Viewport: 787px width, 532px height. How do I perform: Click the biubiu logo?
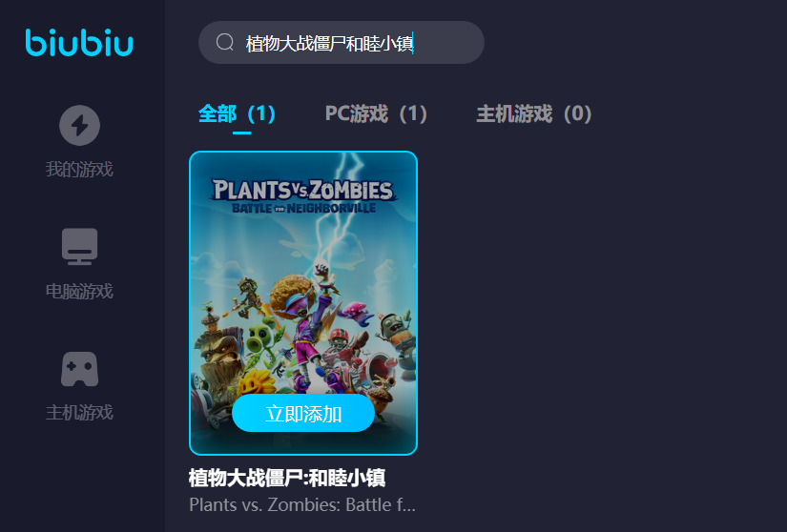click(79, 43)
